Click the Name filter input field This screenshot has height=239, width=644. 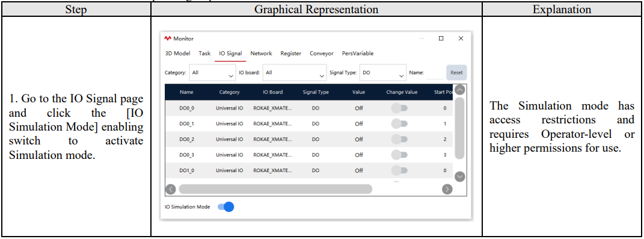(435, 72)
